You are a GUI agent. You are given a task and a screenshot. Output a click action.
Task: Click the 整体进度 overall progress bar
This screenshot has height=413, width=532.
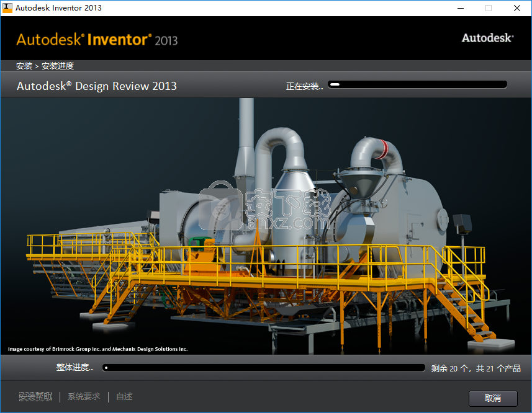click(x=263, y=368)
